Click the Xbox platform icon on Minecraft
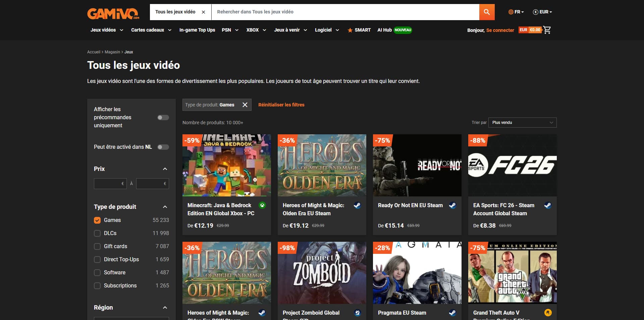The width and height of the screenshot is (644, 320). pyautogui.click(x=262, y=205)
